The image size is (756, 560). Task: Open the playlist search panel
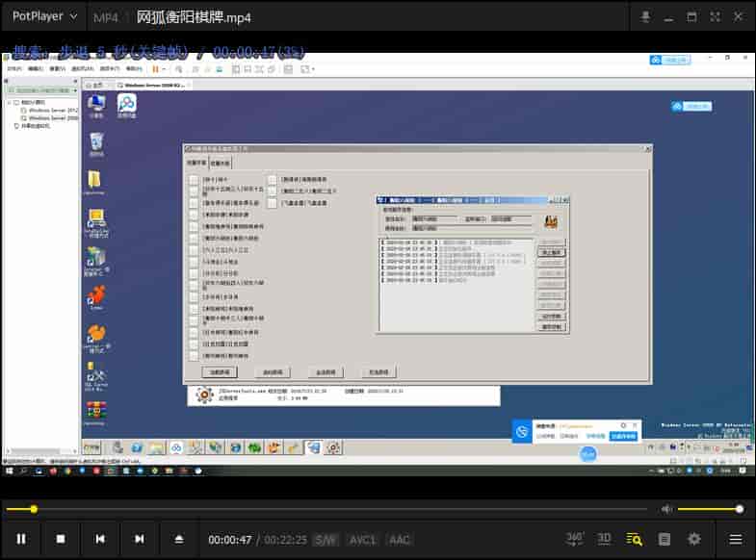[634, 539]
